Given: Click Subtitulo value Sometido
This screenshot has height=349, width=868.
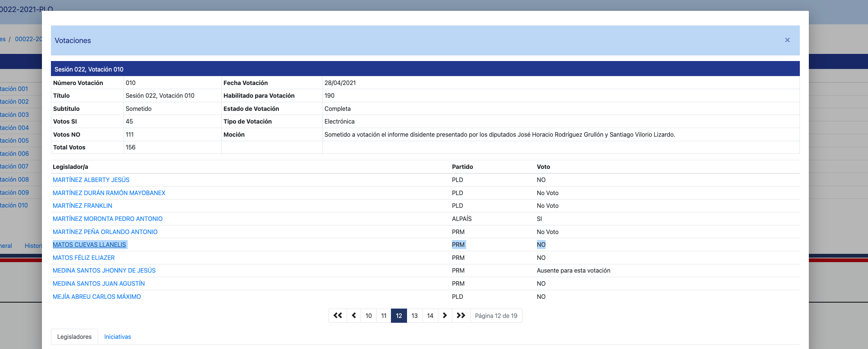Looking at the screenshot, I should [x=139, y=109].
